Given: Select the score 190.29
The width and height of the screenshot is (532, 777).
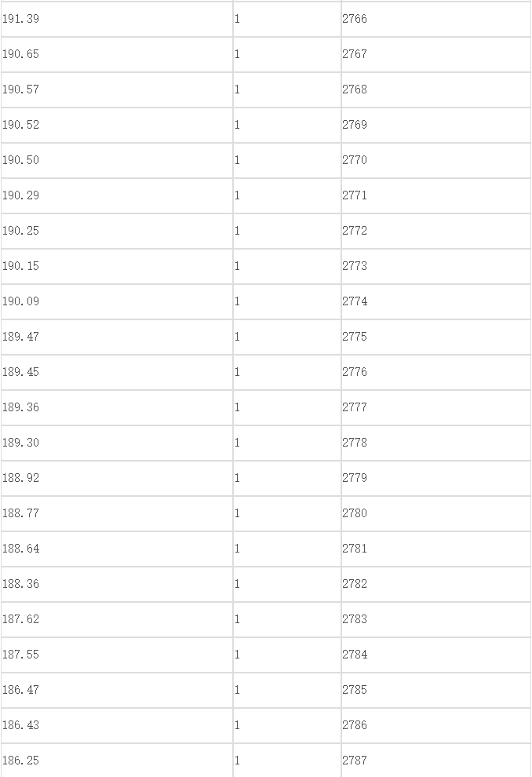Looking at the screenshot, I should coord(20,195).
